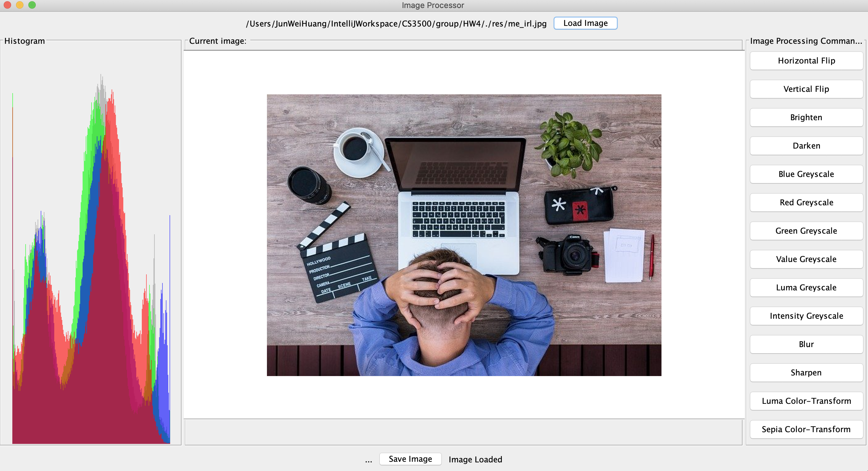The image size is (868, 471).
Task: Select Red Greyscale command
Action: [x=806, y=203]
